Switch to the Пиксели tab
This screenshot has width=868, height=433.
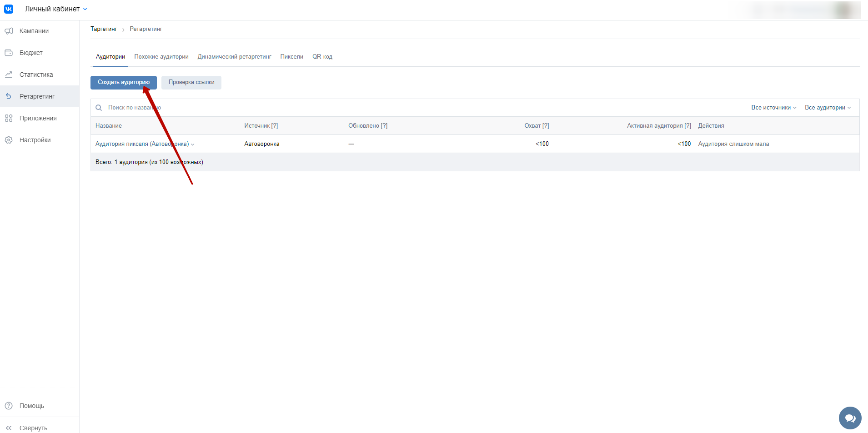291,57
